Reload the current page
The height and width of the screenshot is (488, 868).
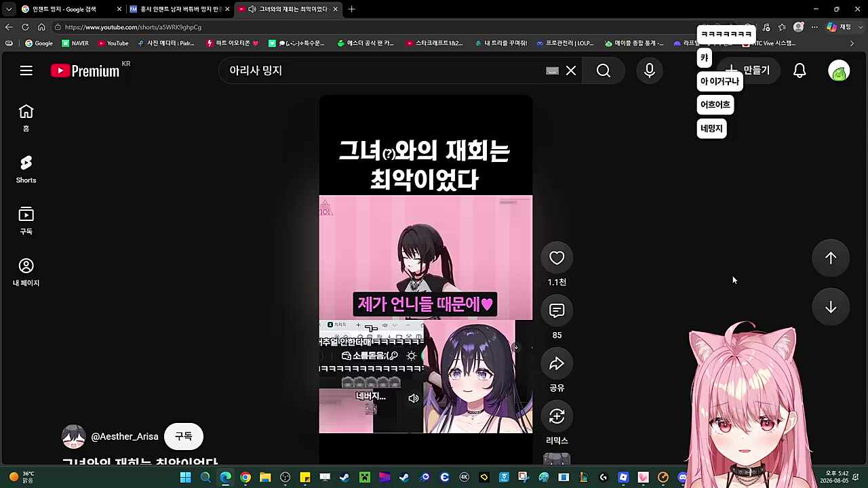[25, 27]
